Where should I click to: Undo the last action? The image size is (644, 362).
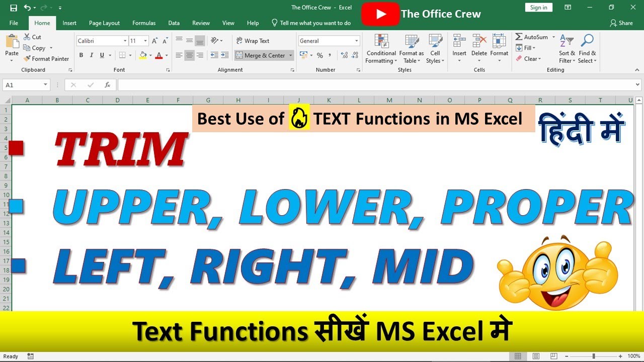[27, 8]
